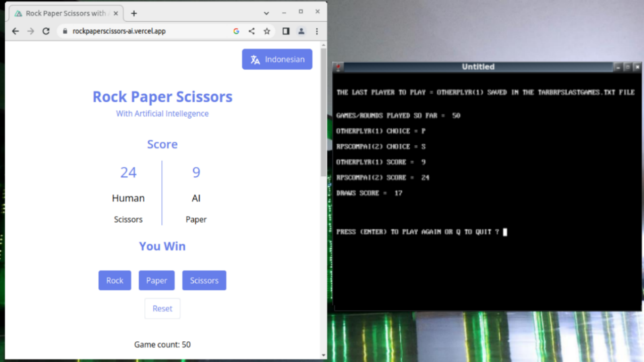Click the address bar URL field
The height and width of the screenshot is (362, 644).
coord(141,31)
